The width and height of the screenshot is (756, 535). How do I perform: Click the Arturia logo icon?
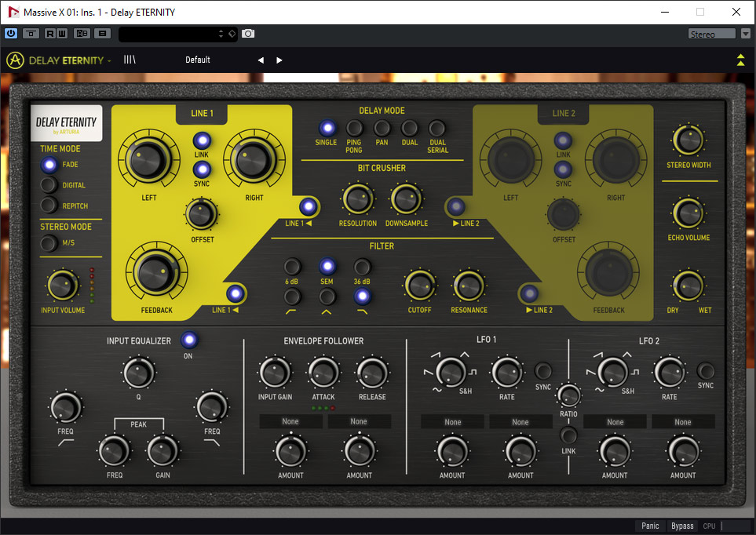click(x=15, y=60)
